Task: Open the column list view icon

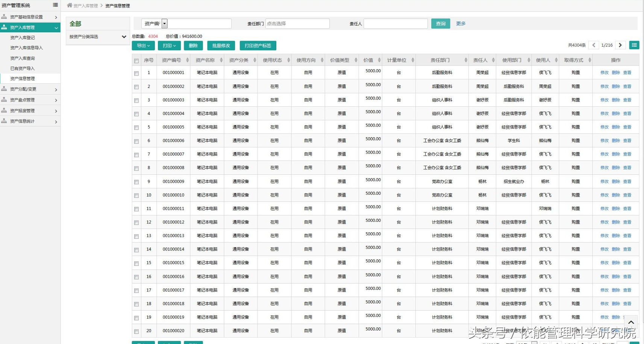Action: 634,45
